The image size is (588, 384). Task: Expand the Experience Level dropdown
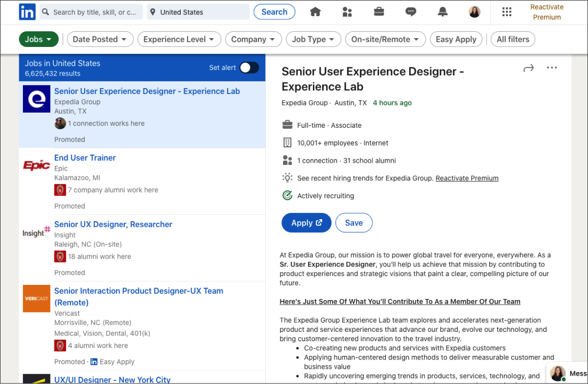coord(179,39)
